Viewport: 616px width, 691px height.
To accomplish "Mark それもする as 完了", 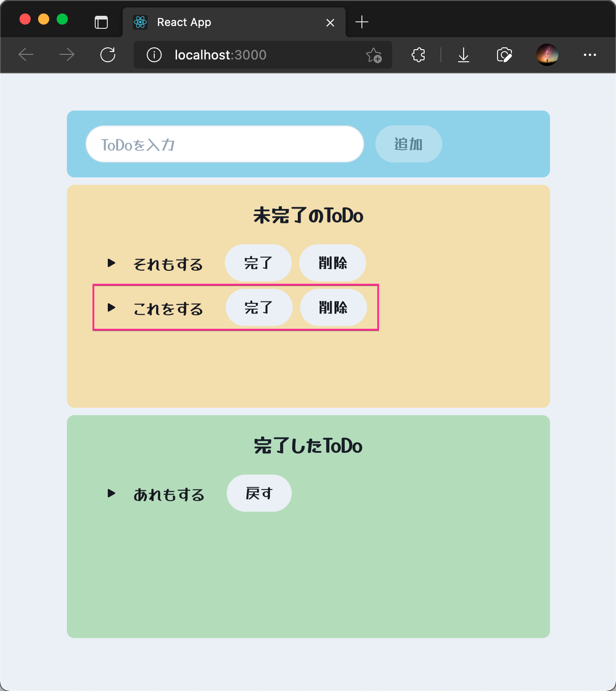I will (x=258, y=263).
